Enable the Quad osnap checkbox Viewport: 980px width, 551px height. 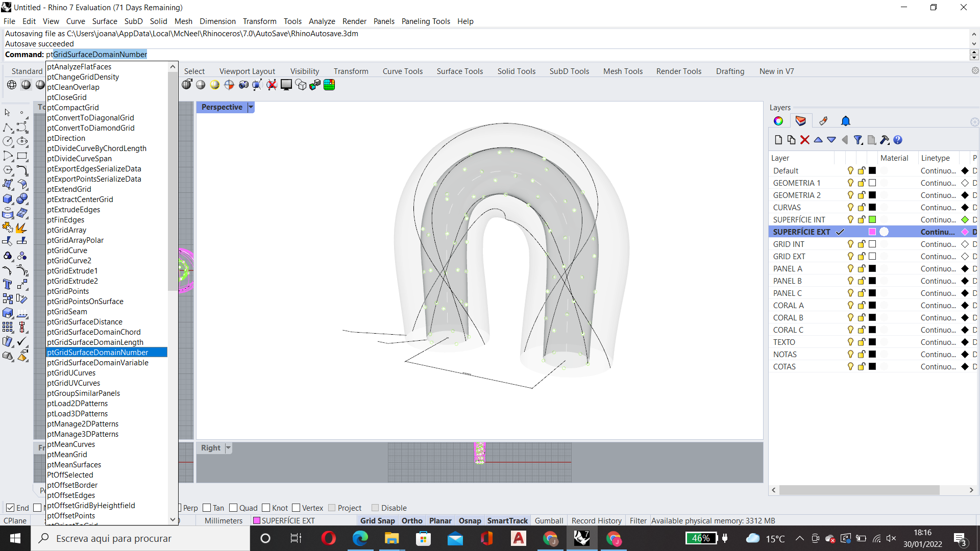click(233, 508)
